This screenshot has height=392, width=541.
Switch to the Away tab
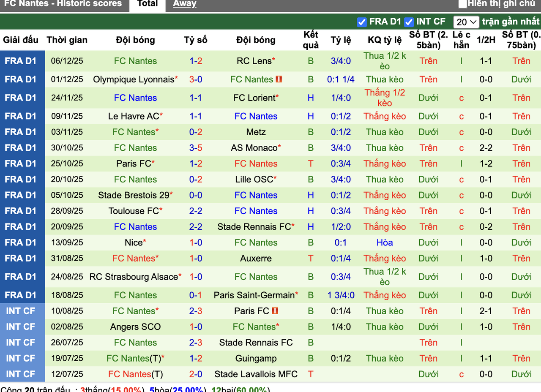tap(185, 4)
